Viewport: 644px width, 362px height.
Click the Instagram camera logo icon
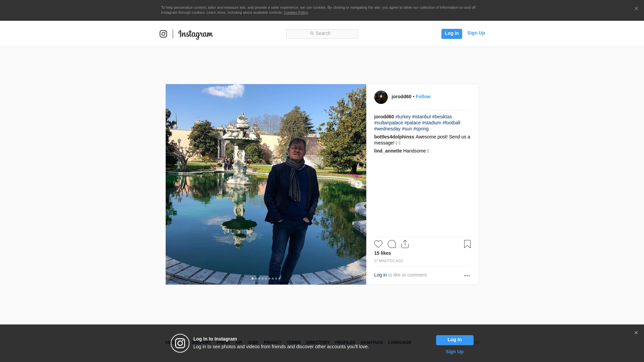[163, 34]
